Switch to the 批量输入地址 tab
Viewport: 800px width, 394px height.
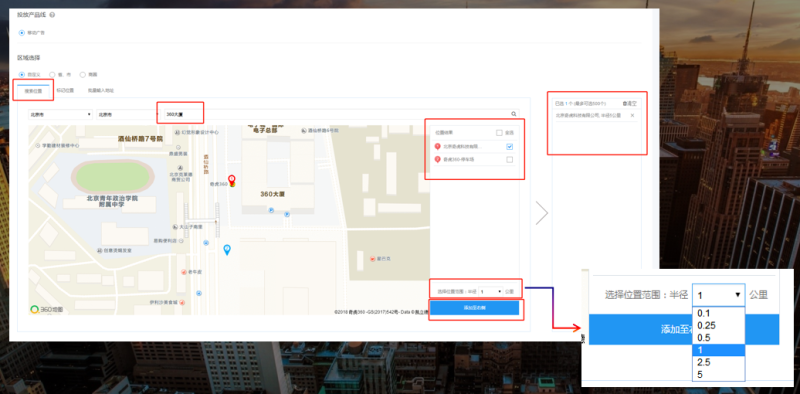pyautogui.click(x=101, y=90)
